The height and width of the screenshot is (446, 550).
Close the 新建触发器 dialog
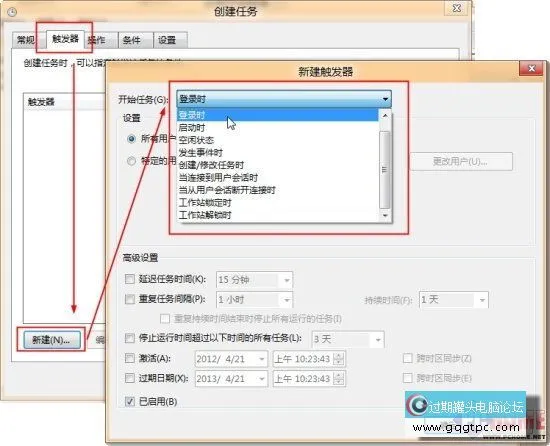532,68
